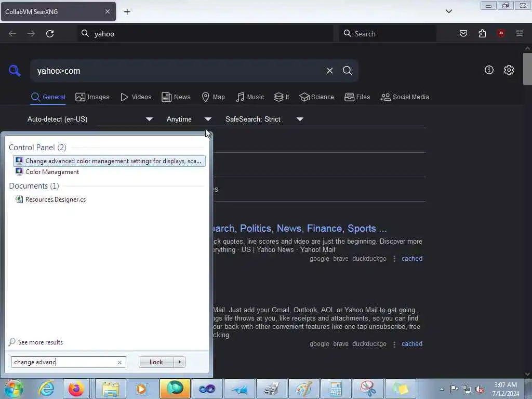Open the Auto-detect (en-US) language dropdown
Image resolution: width=532 pixels, height=399 pixels.
[90, 119]
